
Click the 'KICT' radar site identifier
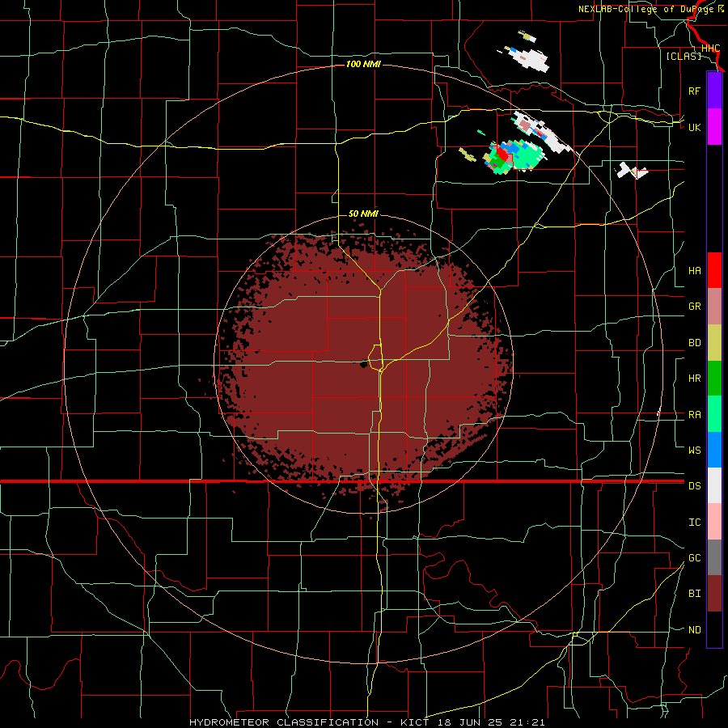click(417, 722)
